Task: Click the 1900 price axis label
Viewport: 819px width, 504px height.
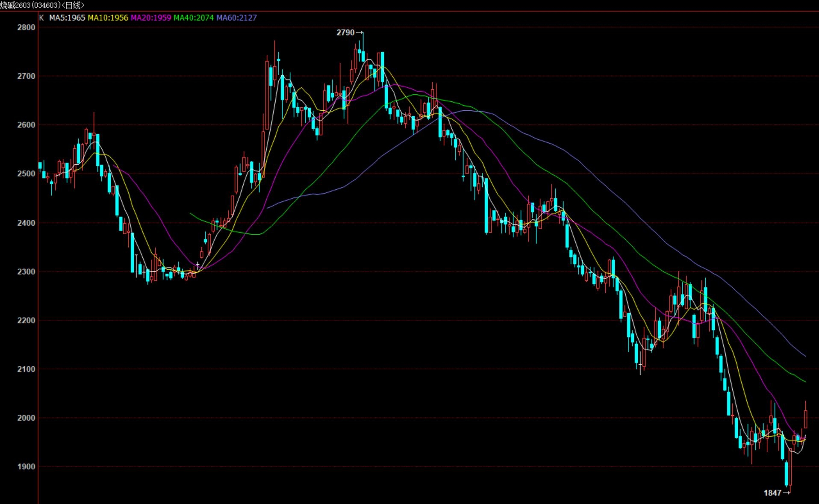Action: (26, 466)
